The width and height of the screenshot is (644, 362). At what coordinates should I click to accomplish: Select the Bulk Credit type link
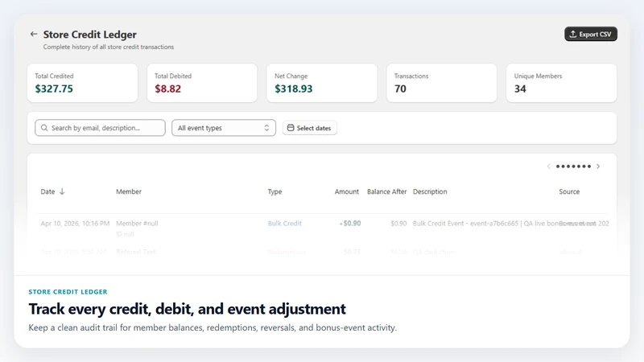pos(285,224)
